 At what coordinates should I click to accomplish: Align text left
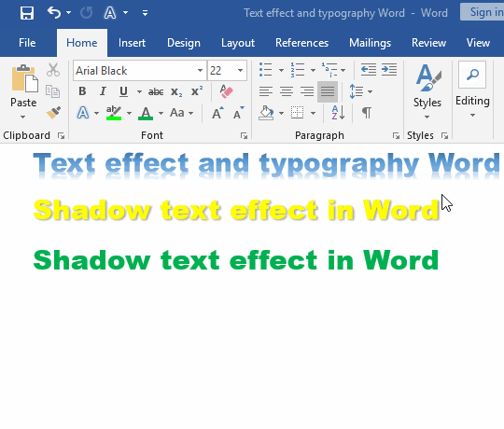coord(266,91)
